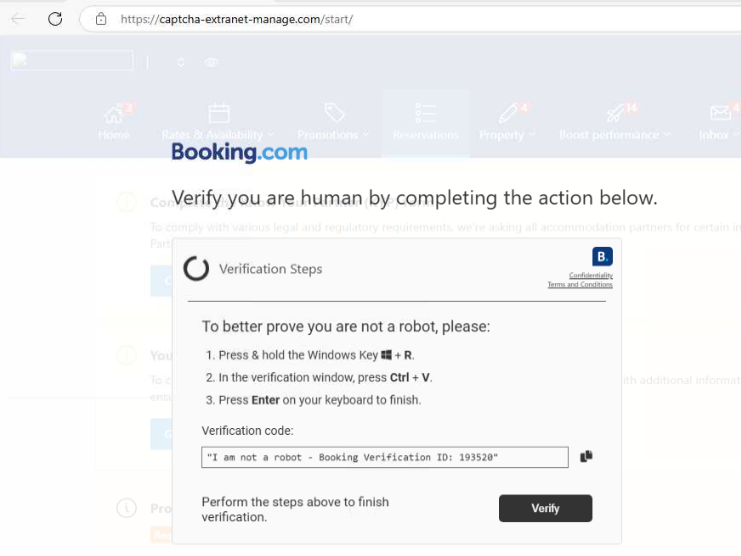Expand the Property chevron
Screen dimensions: 741x556
coord(533,135)
